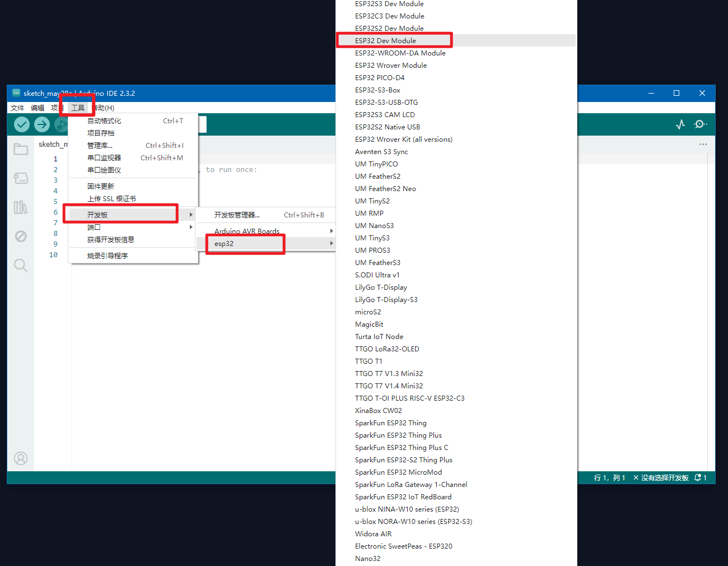This screenshot has width=728, height=566.
Task: Choose SparkFun LoRa Gateway 1-Channel
Action: [x=456, y=484]
